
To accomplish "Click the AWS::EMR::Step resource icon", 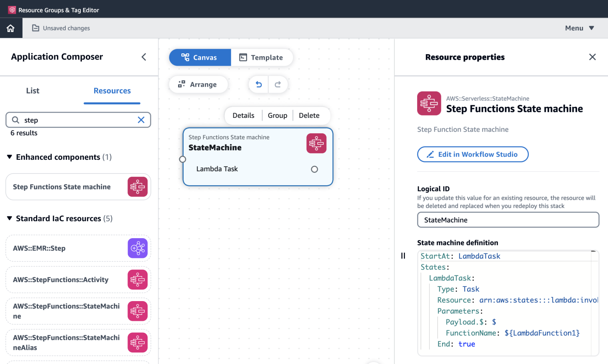I will tap(137, 248).
